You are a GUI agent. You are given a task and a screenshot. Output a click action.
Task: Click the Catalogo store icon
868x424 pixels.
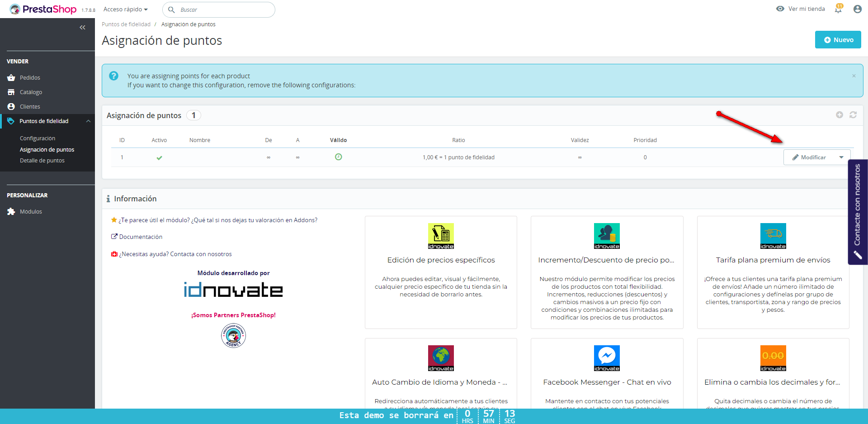(x=11, y=92)
